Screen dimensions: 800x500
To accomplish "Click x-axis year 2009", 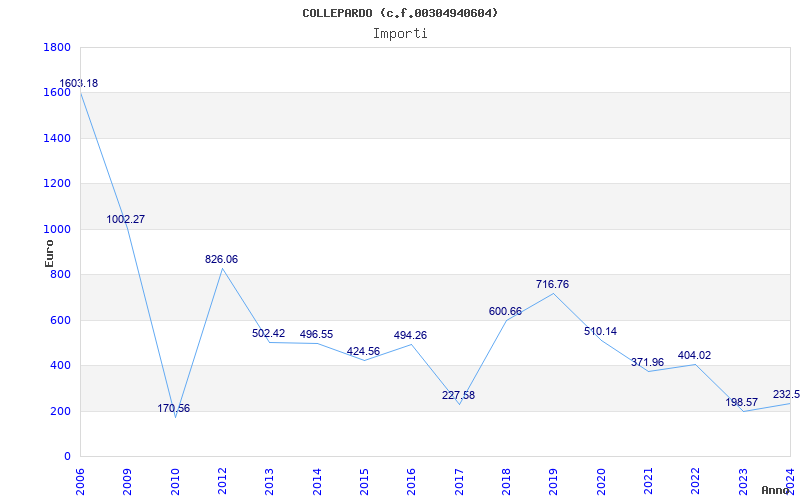I will pyautogui.click(x=128, y=481).
